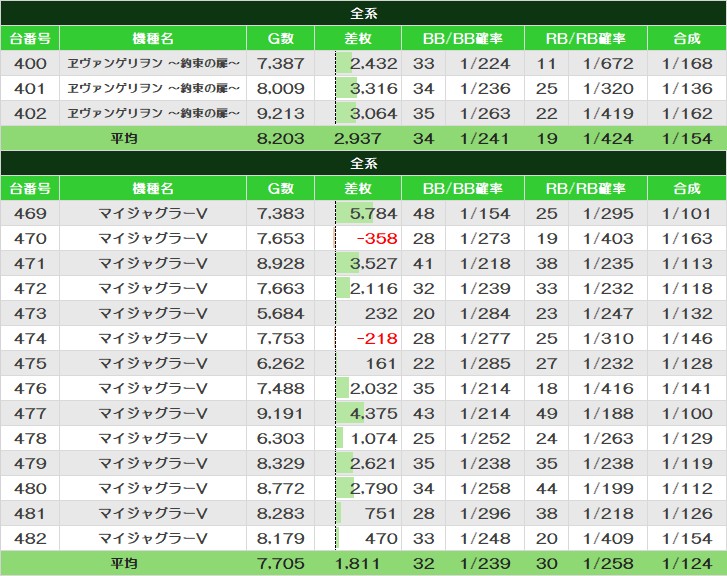This screenshot has width=727, height=576.
Task: Click the 1/672 RB probability in row 400
Action: [x=608, y=64]
